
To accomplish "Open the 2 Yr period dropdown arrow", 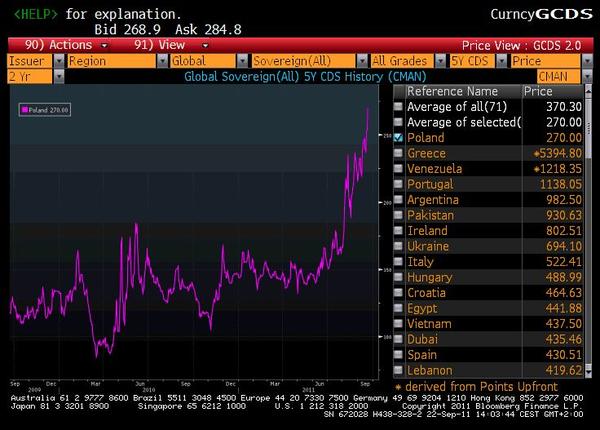I will (x=59, y=77).
